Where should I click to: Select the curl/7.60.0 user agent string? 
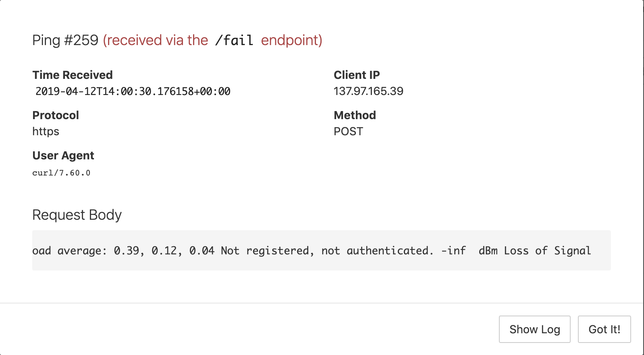pos(61,173)
